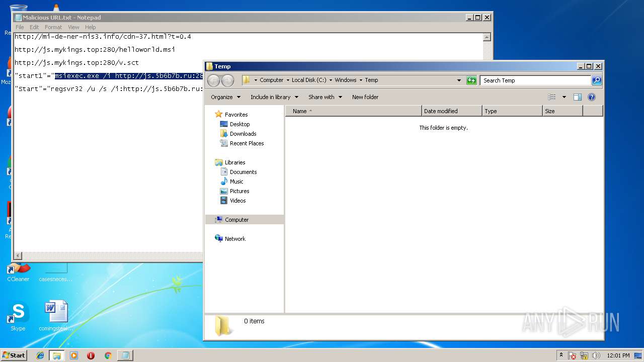Expand the address bar history dropdown
Viewport: 644px width, 362px height.
pos(459,80)
